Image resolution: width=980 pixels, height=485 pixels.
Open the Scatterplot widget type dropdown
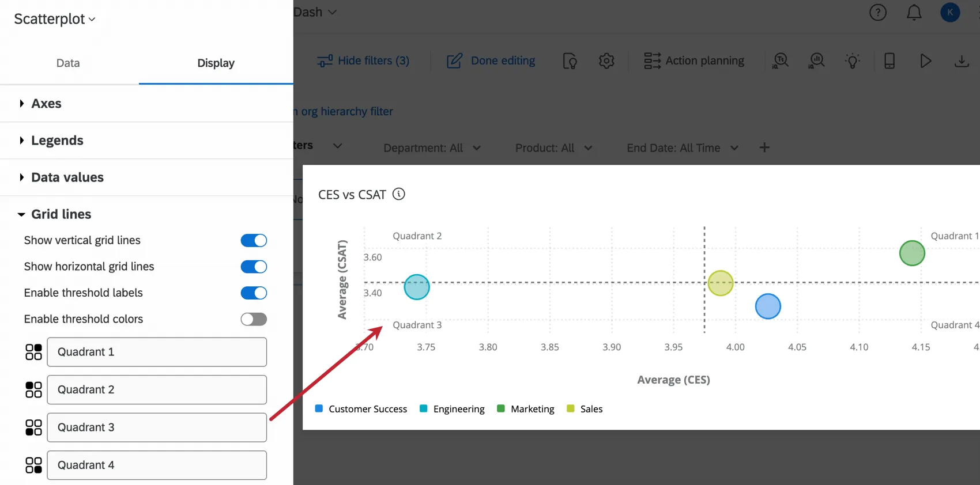pos(55,19)
